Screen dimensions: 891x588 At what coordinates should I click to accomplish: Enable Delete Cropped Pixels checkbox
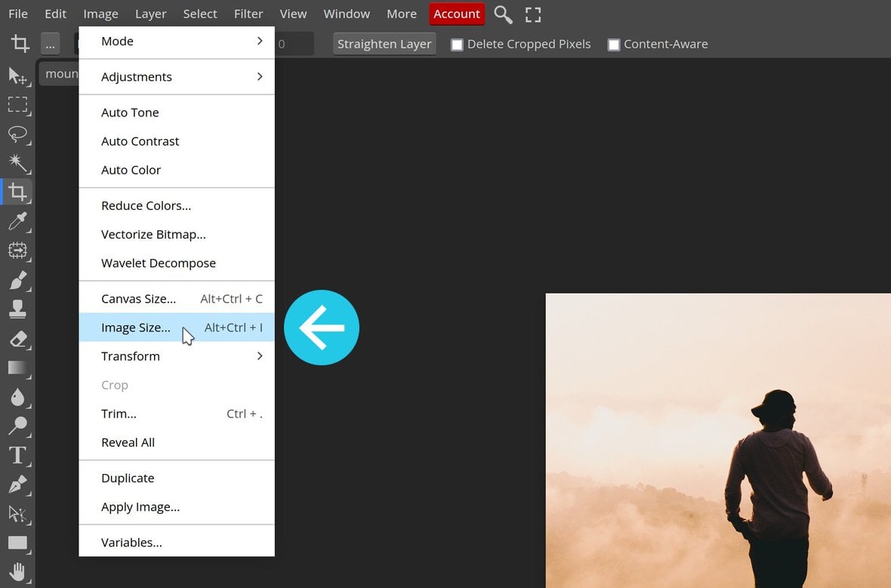pos(457,45)
